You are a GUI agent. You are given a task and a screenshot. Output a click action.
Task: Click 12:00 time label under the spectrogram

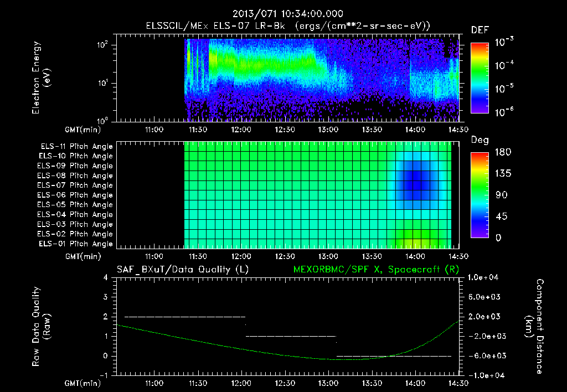(x=241, y=130)
